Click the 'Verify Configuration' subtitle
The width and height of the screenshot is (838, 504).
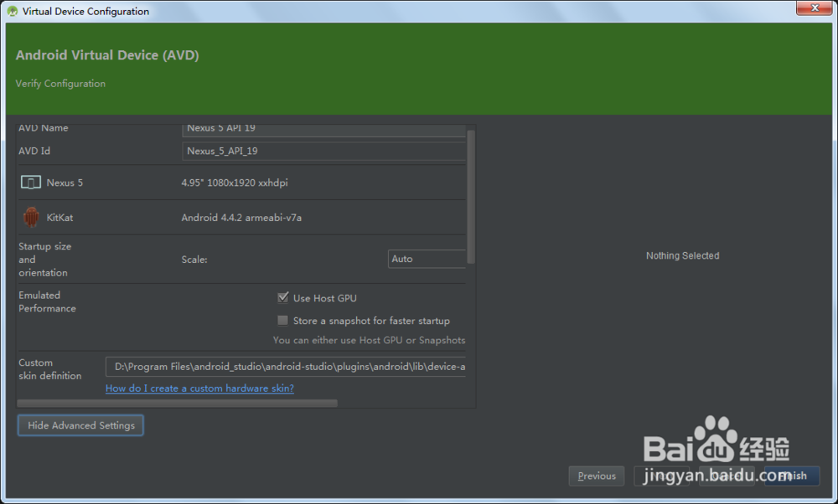coord(60,83)
